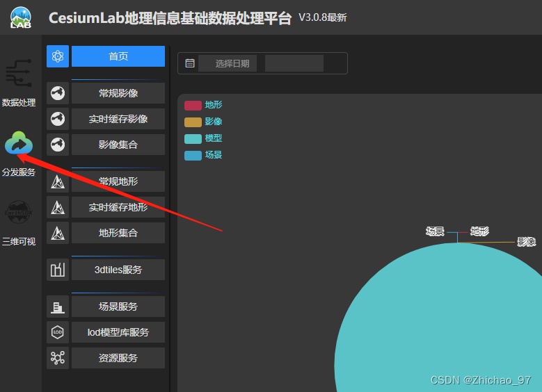The image size is (542, 392).
Task: Toggle the 地形 red legend swatch
Action: [193, 106]
